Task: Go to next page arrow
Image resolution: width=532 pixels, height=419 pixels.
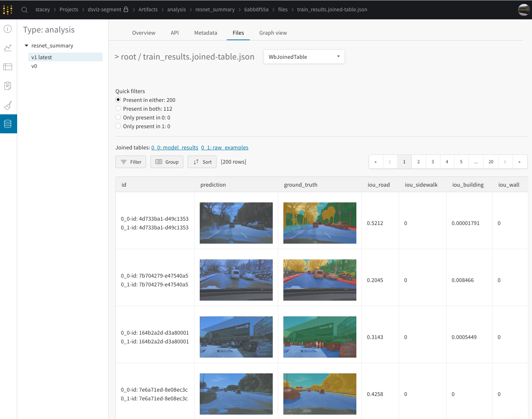Action: [x=505, y=162]
